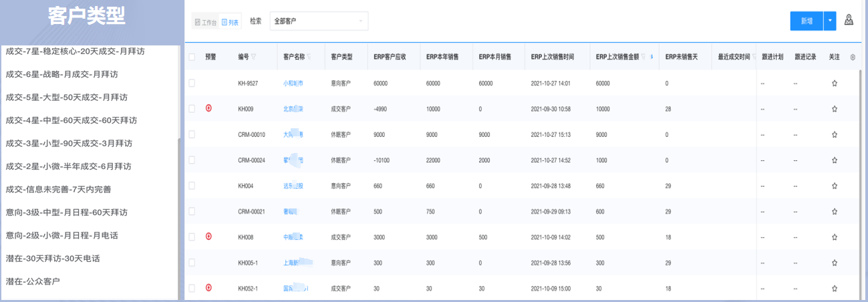Check the box for row KH-9527
Viewport: 868px width, 302px height.
(x=192, y=84)
